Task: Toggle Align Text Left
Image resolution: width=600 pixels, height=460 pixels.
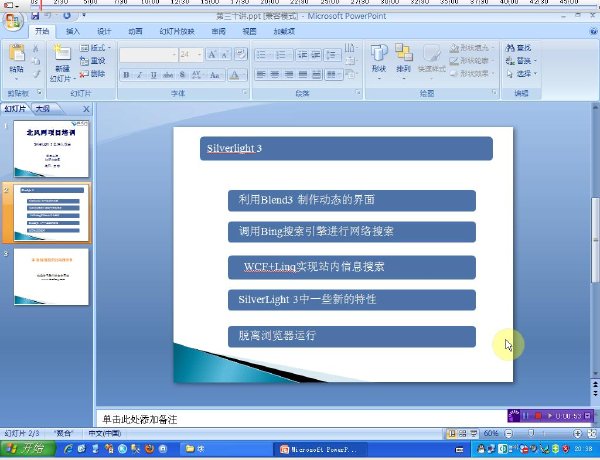Action: pyautogui.click(x=261, y=74)
